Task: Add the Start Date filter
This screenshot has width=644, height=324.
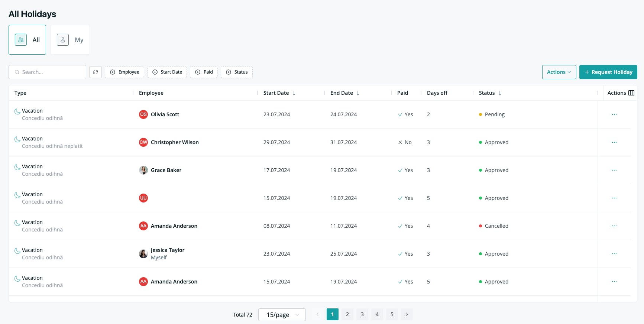Action: tap(167, 72)
